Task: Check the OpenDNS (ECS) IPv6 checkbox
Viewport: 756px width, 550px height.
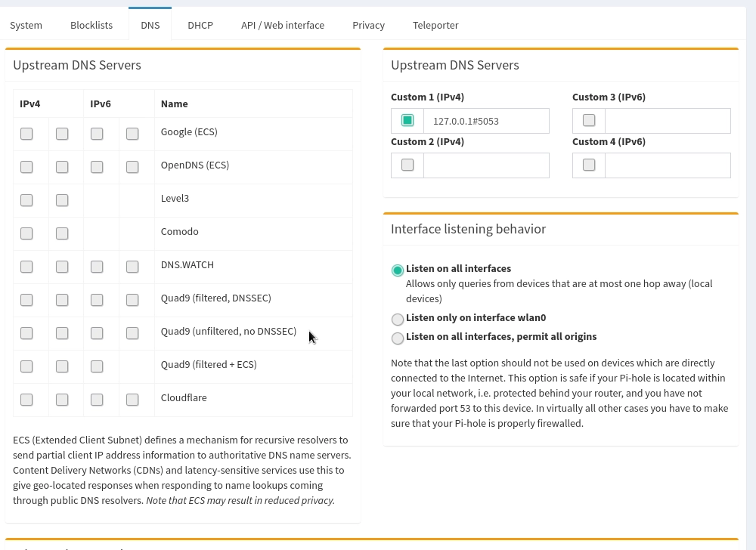Action: pyautogui.click(x=97, y=166)
